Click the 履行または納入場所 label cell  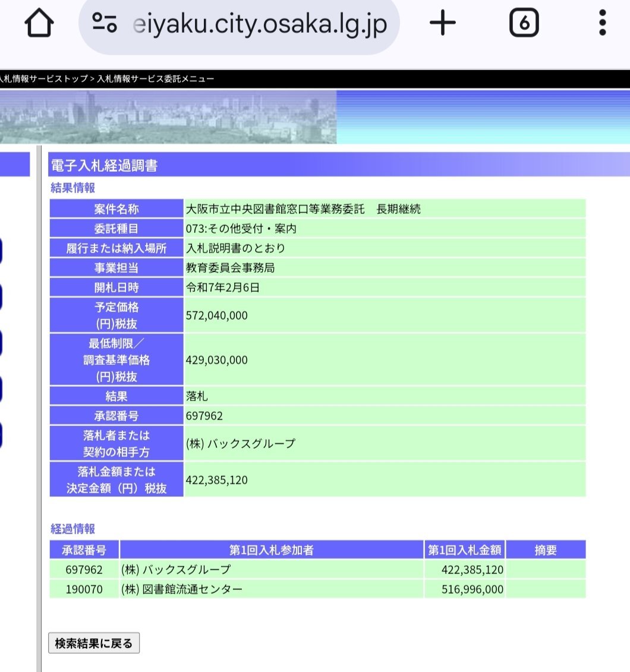coord(116,248)
